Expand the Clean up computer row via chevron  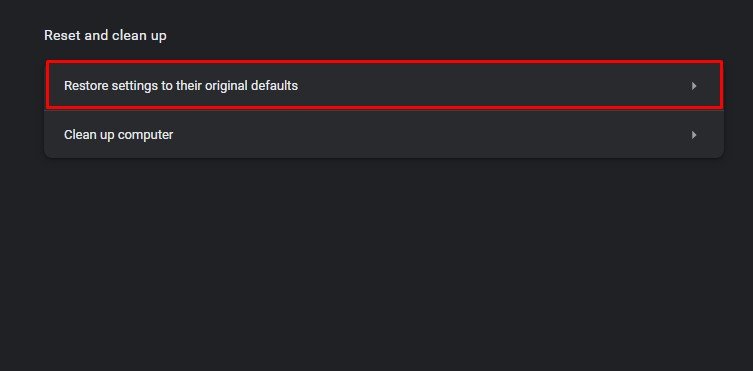pyautogui.click(x=694, y=135)
